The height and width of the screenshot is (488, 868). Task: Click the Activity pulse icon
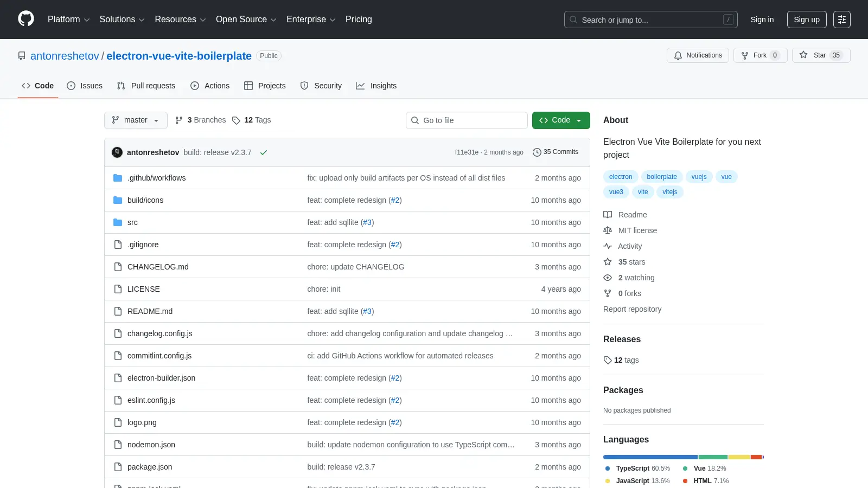[608, 246]
